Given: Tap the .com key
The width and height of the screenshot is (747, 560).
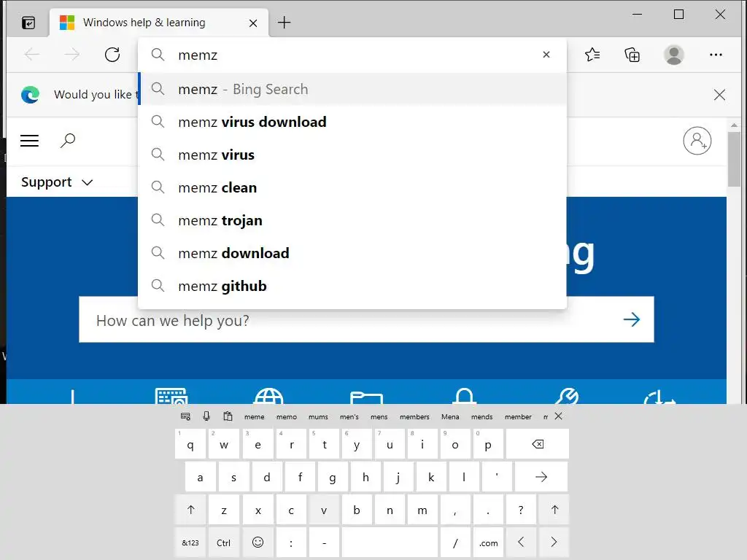Looking at the screenshot, I should 488,542.
